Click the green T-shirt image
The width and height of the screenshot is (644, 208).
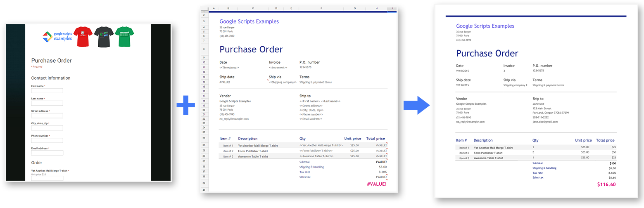pos(124,36)
